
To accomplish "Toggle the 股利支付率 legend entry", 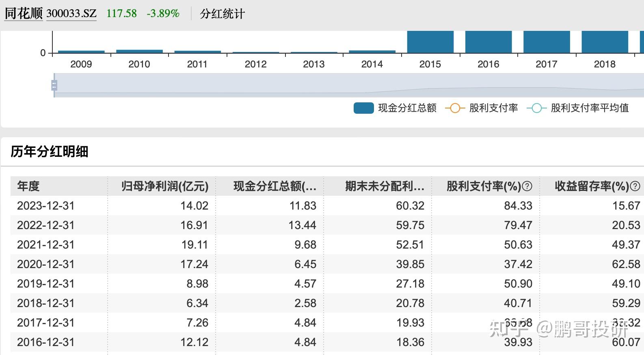I will pyautogui.click(x=482, y=108).
